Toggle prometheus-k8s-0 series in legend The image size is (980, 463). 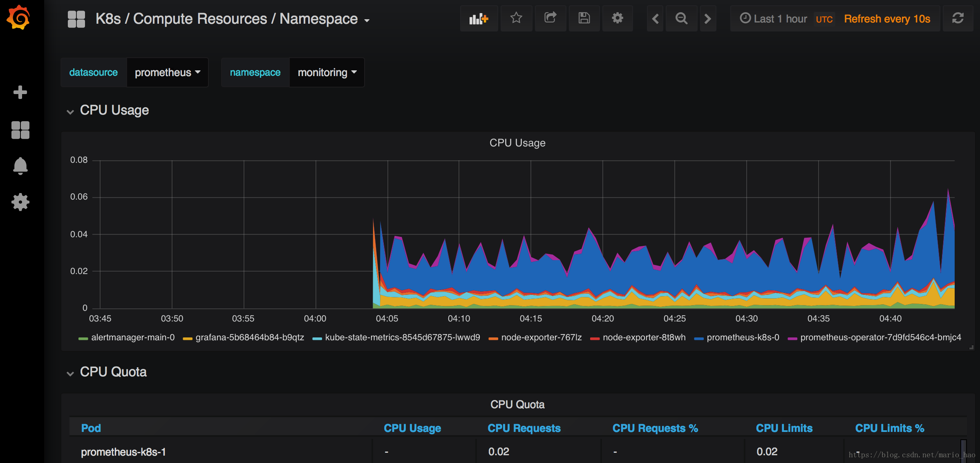(743, 337)
